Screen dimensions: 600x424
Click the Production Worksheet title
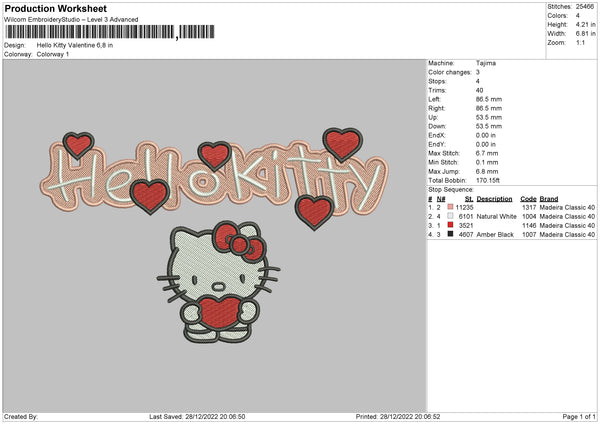point(55,8)
